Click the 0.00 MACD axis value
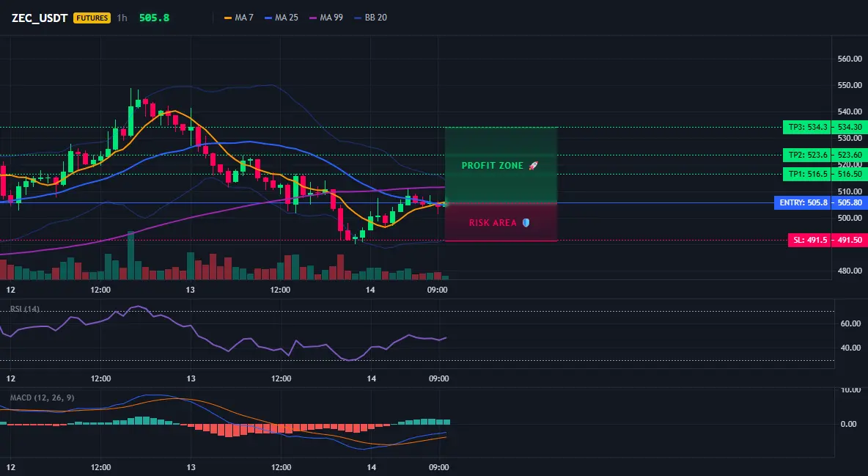The height and width of the screenshot is (476, 868). (x=849, y=424)
